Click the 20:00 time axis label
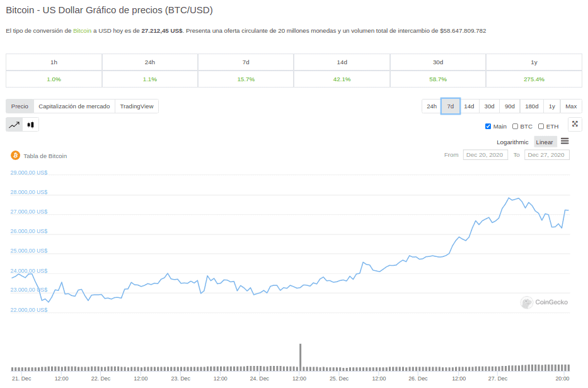Image resolution: width=588 pixels, height=388 pixels. (562, 379)
